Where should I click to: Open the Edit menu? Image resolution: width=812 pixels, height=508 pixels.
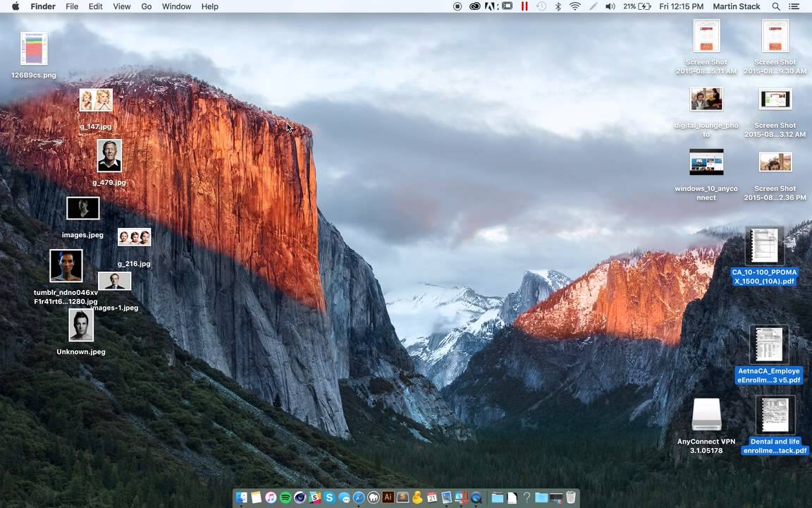pyautogui.click(x=95, y=6)
